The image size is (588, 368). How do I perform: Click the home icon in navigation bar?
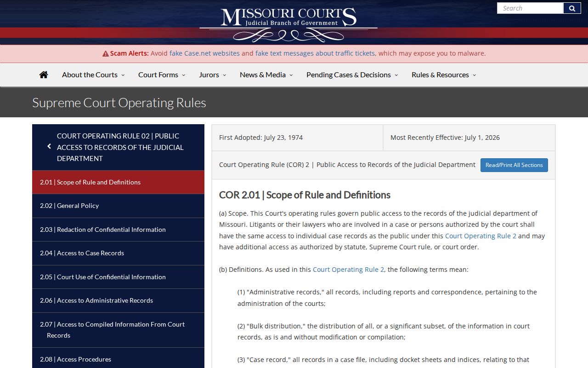(44, 75)
